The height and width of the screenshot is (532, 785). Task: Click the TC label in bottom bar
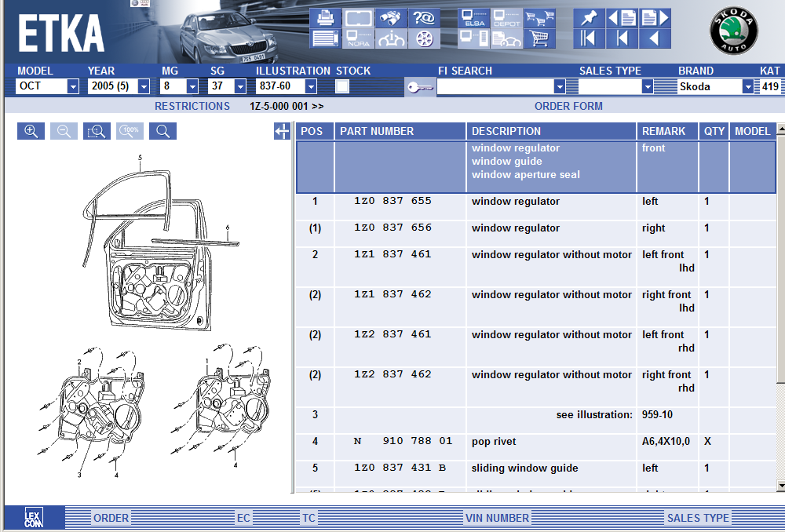[x=309, y=518]
